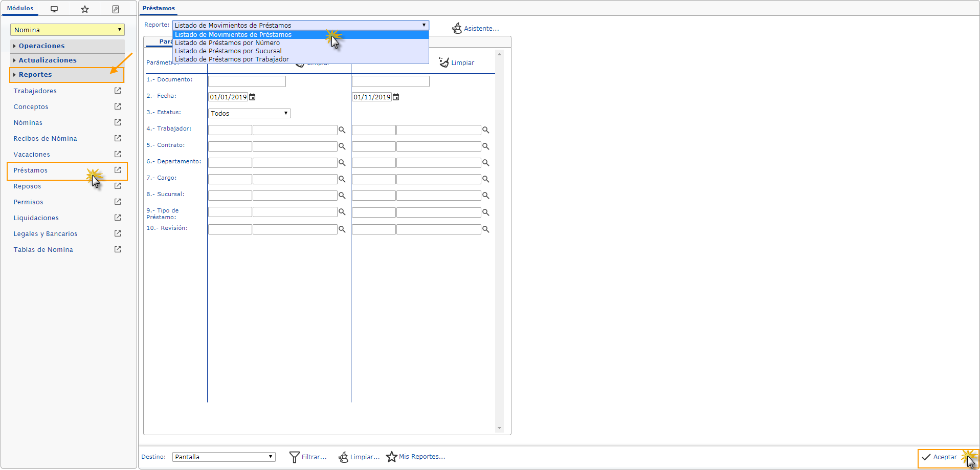The height and width of the screenshot is (470, 980).
Task: Open the Asistente wizard icon
Action: point(457,29)
